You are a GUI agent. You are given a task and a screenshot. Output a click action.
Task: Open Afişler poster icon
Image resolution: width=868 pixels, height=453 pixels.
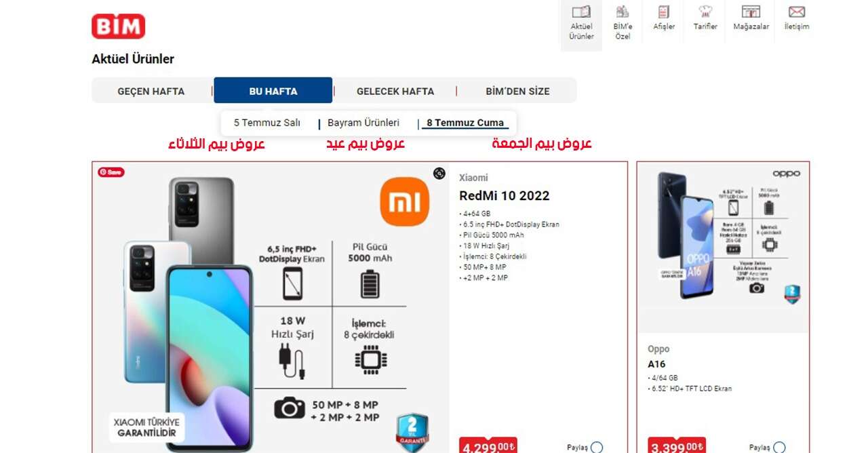(663, 12)
